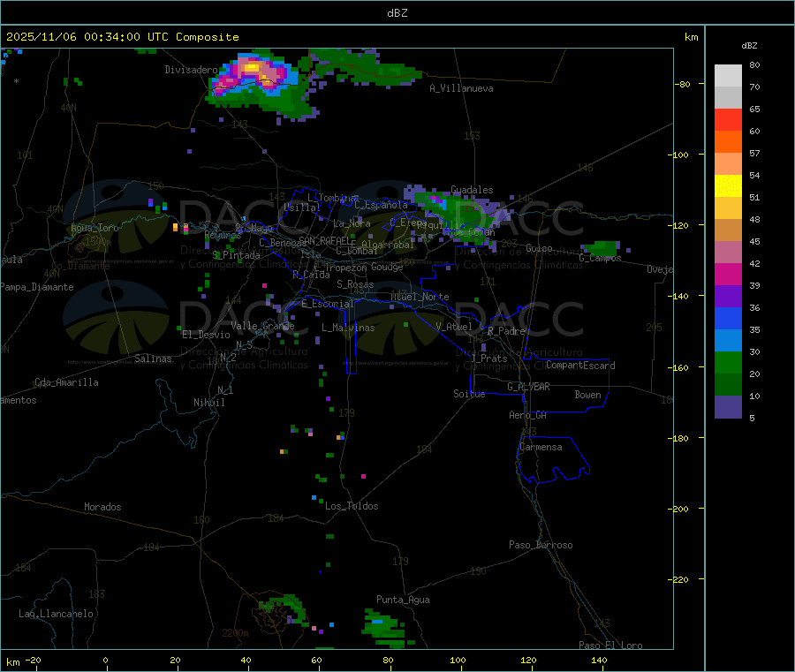
Task: Click the Bowen label
Action: coord(587,395)
